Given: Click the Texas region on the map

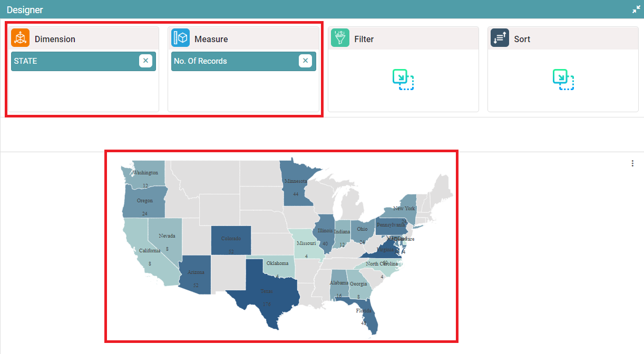Looking at the screenshot, I should pos(266,295).
